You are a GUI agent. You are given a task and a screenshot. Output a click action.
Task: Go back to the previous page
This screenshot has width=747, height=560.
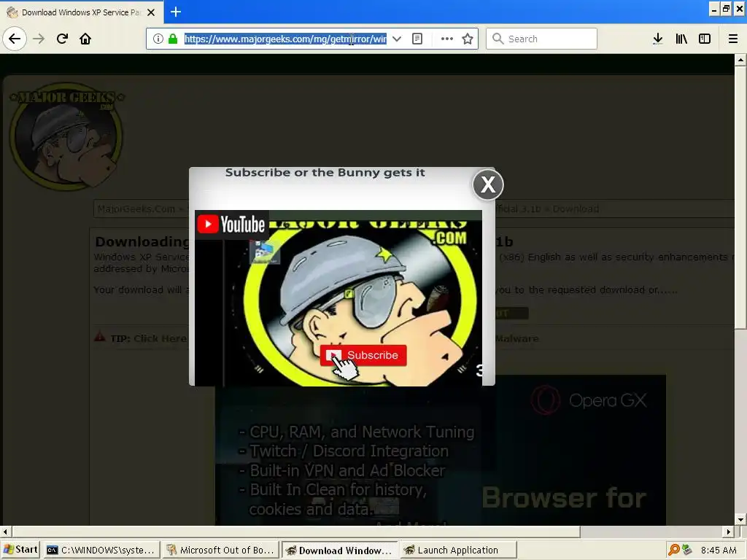click(15, 39)
